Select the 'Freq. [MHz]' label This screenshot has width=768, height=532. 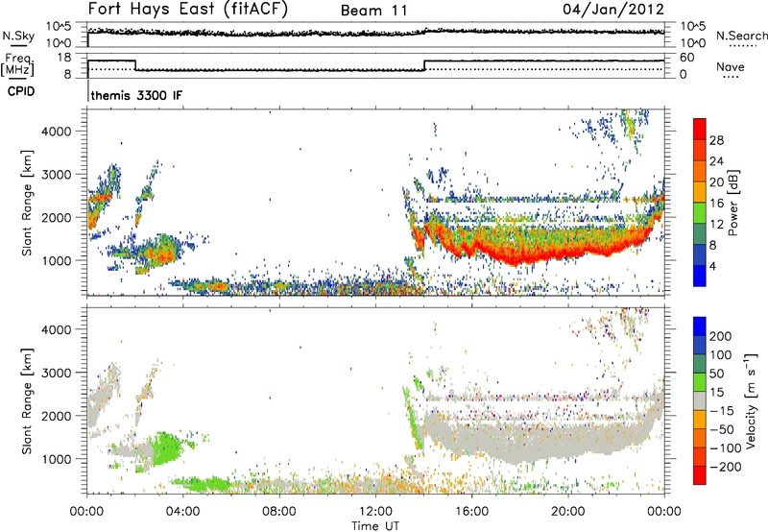(x=17, y=65)
